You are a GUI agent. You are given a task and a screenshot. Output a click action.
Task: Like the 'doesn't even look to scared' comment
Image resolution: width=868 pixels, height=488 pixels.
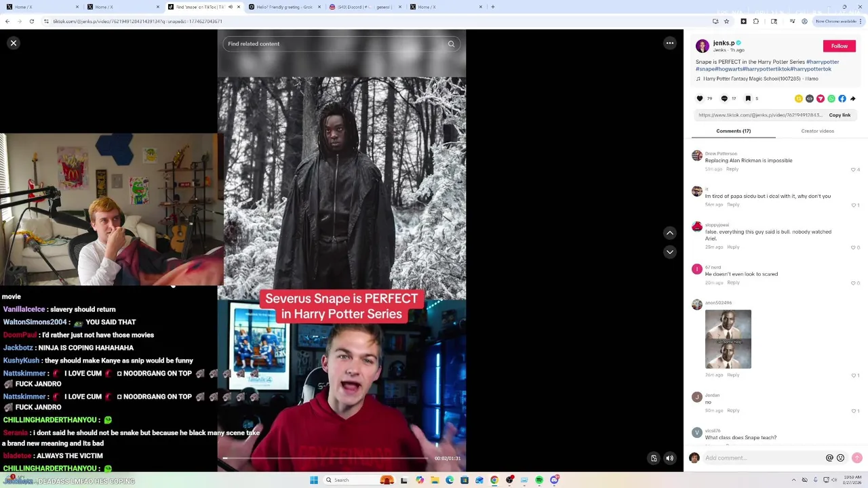click(x=853, y=283)
